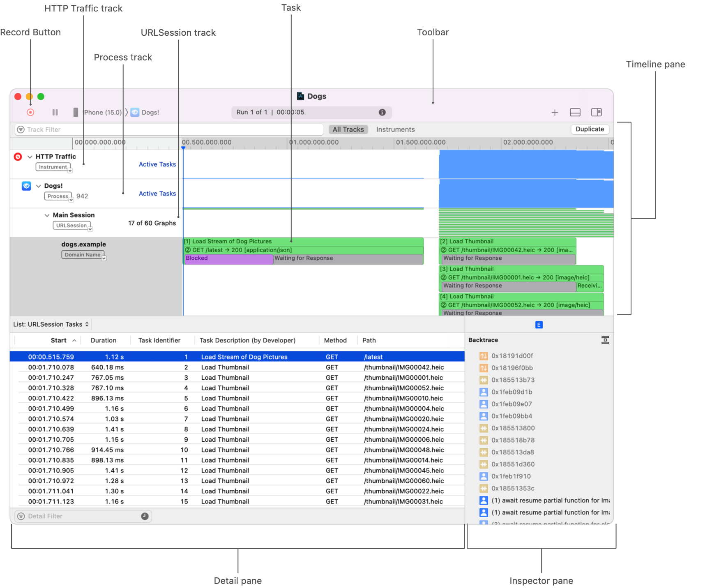Sort tasks by the Start column

[x=59, y=340]
